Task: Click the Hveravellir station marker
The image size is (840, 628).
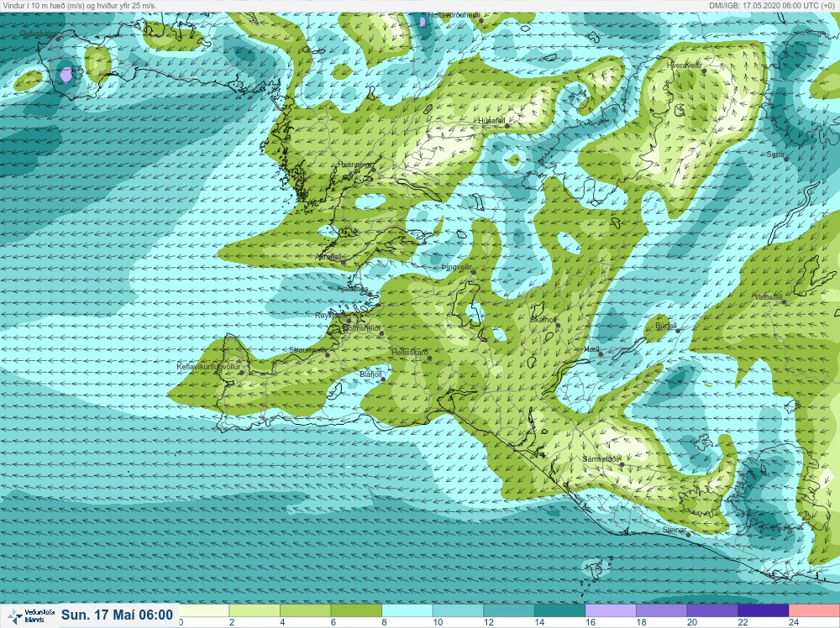Action: point(704,71)
